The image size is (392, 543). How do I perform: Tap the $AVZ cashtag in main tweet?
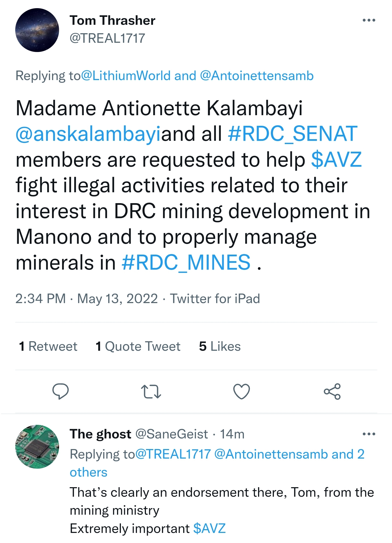(x=336, y=160)
